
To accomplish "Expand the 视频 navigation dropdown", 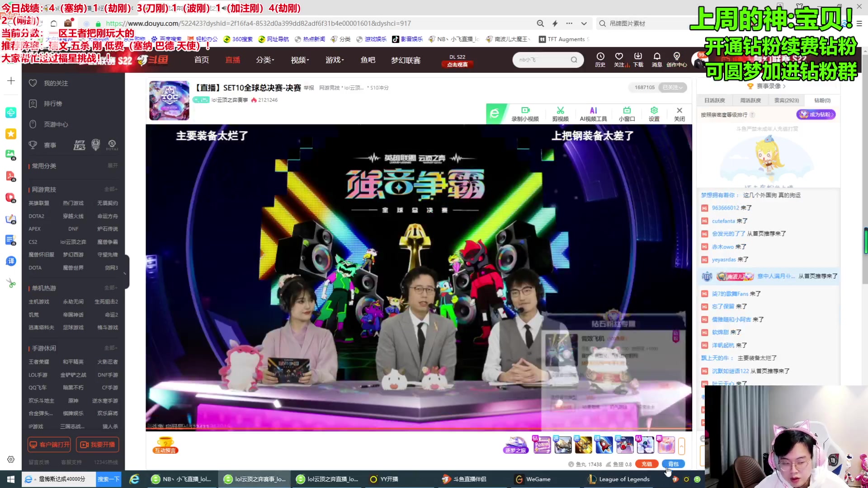I will click(x=300, y=60).
